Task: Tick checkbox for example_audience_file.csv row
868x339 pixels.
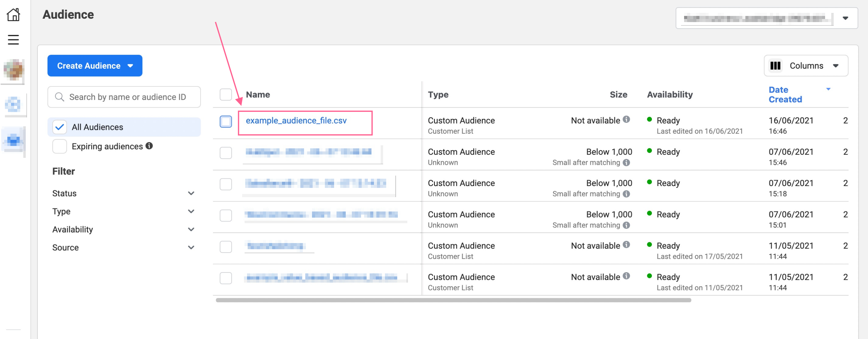Action: [226, 122]
